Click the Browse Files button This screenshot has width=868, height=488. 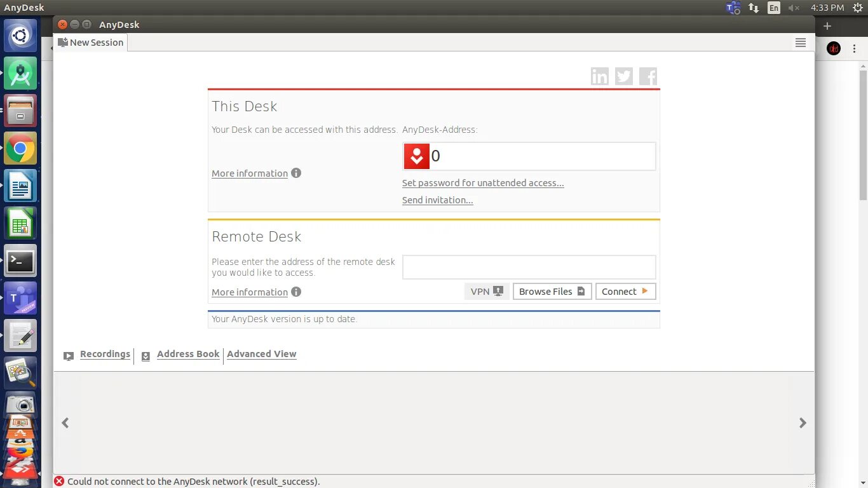[x=552, y=292]
